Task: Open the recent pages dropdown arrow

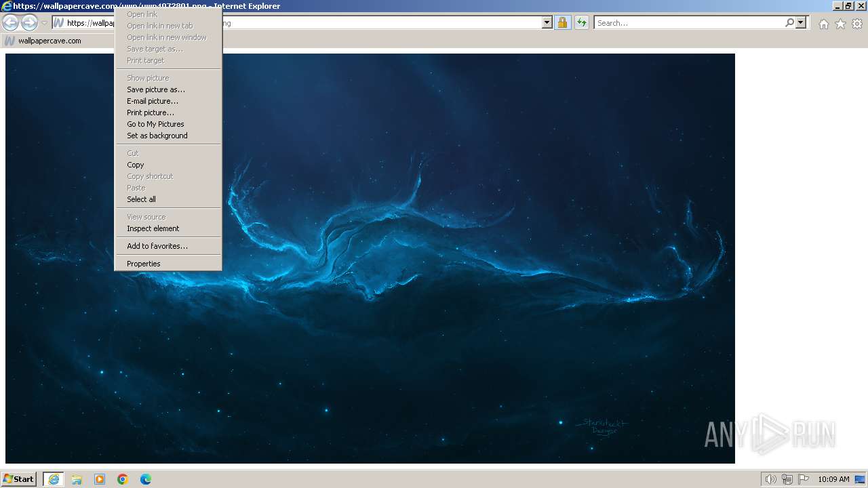Action: [44, 23]
